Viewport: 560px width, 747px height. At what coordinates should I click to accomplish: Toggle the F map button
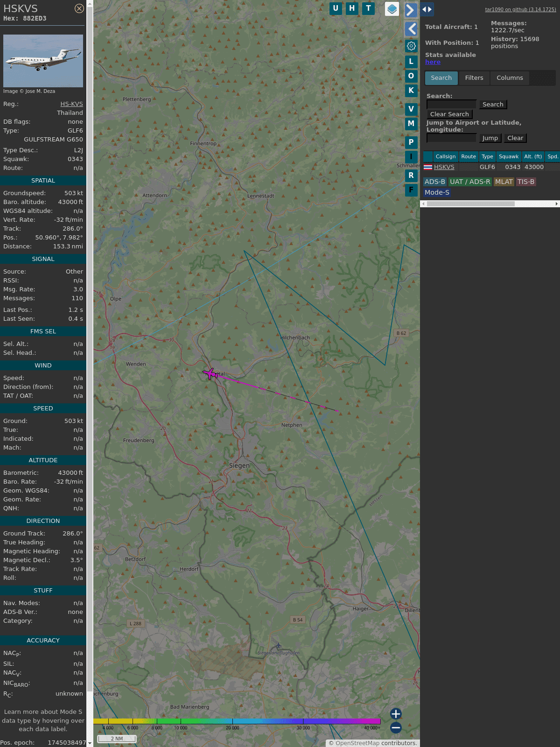tap(411, 190)
